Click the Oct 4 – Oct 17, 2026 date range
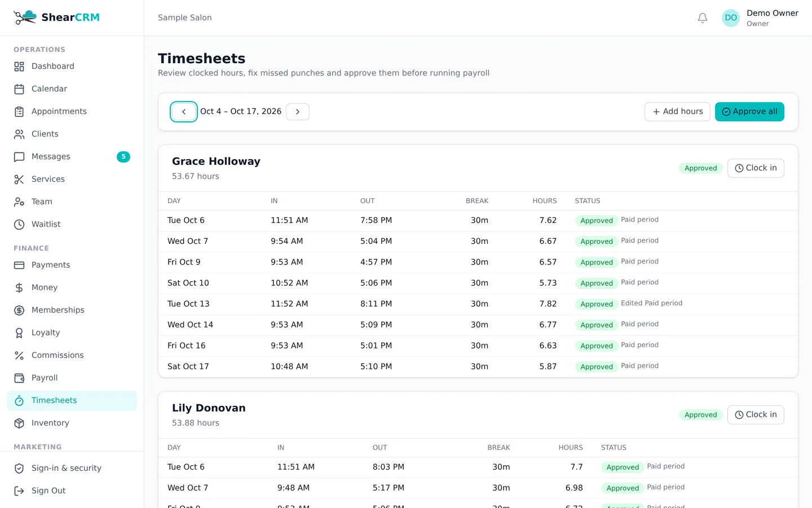812x508 pixels. pyautogui.click(x=241, y=112)
